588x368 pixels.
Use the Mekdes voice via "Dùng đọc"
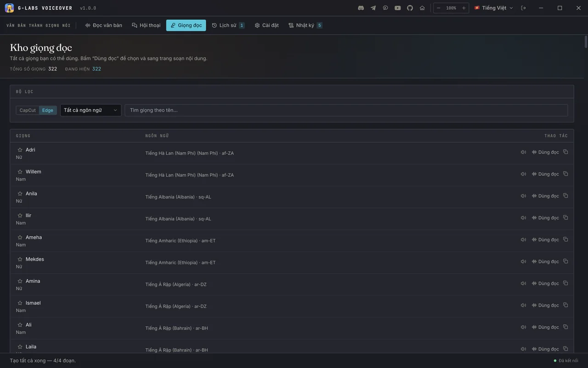click(545, 261)
